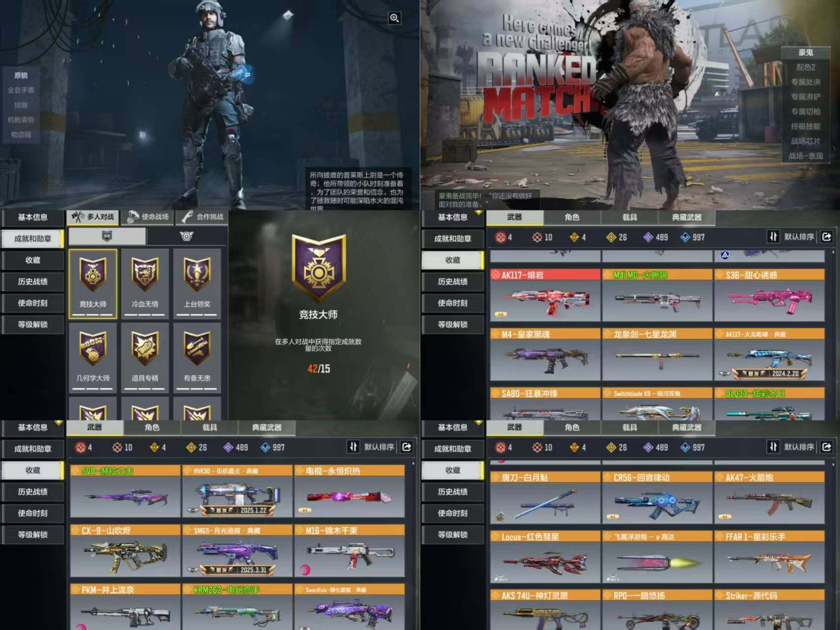Select 专属处决 in the character options list

(806, 82)
